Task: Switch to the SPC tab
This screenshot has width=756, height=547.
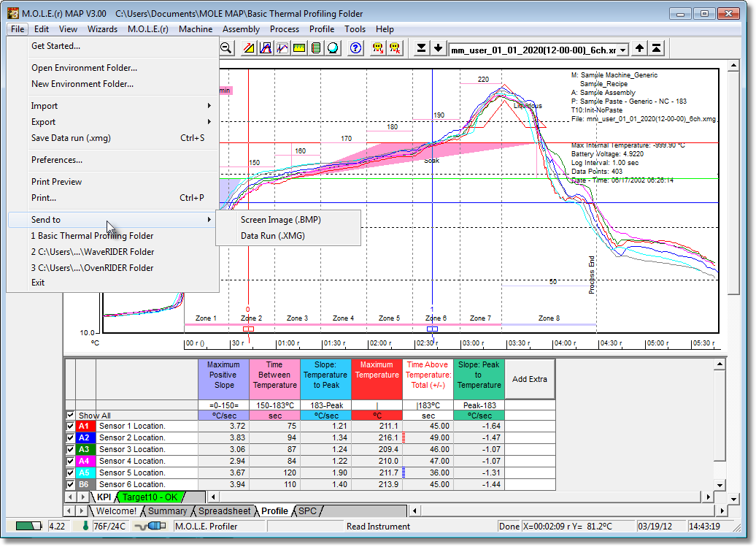Action: pyautogui.click(x=308, y=510)
